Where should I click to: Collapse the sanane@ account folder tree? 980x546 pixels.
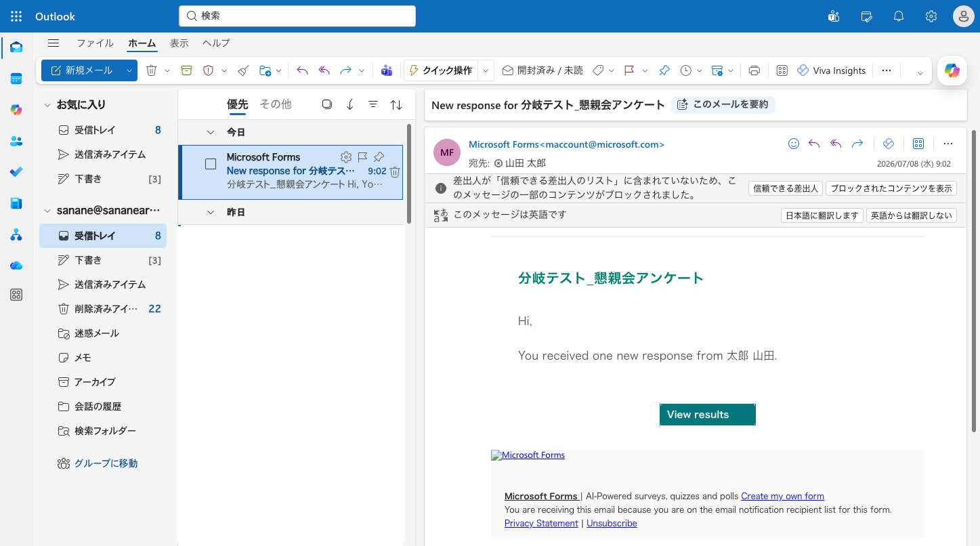point(47,211)
